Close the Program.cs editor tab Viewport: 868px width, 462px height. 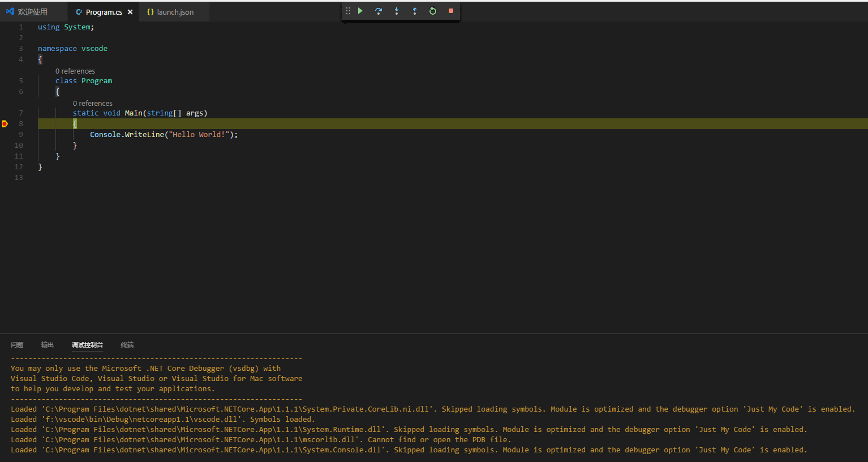tap(130, 12)
